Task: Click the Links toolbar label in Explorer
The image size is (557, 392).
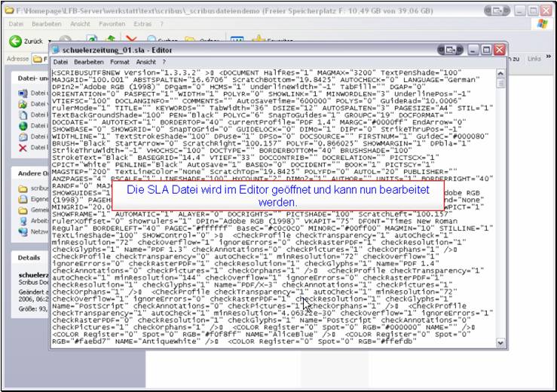Action: (534, 58)
